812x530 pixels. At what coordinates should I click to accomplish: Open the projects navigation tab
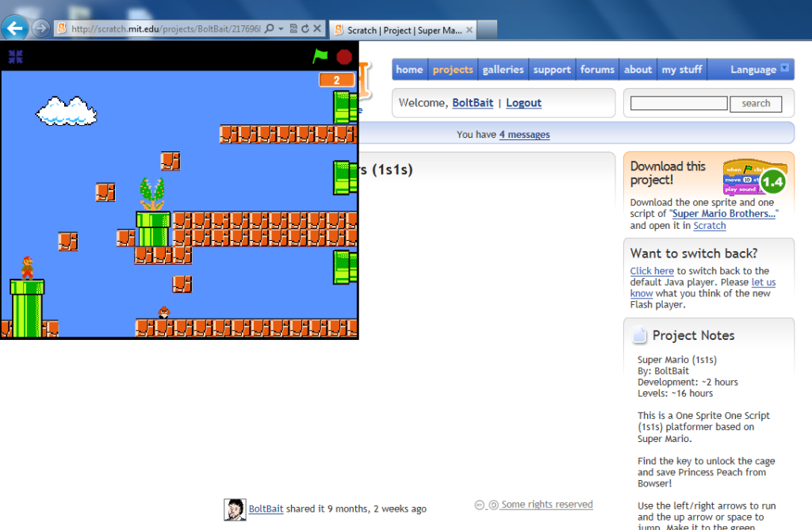coord(453,70)
